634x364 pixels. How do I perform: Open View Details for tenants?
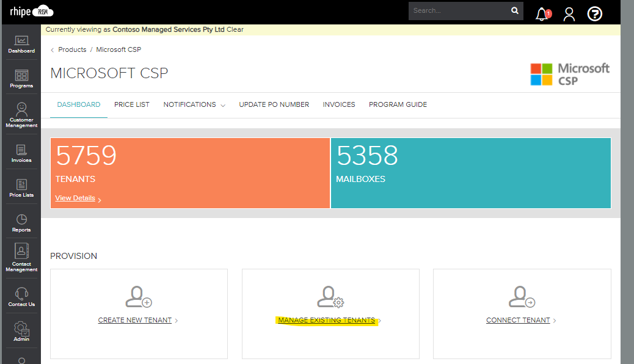click(76, 198)
